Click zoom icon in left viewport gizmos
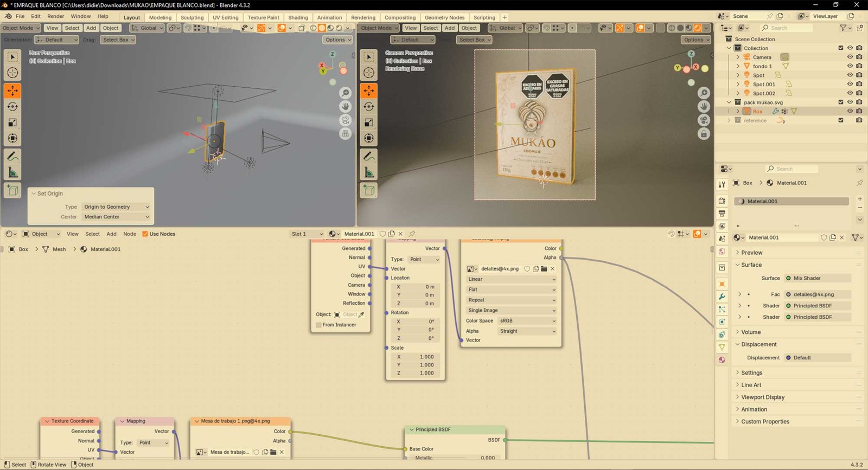This screenshot has height=470, width=868. pyautogui.click(x=346, y=93)
